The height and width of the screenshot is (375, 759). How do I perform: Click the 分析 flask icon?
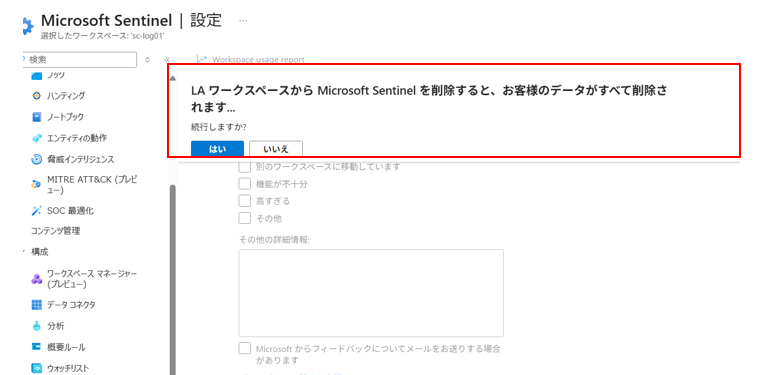37,326
